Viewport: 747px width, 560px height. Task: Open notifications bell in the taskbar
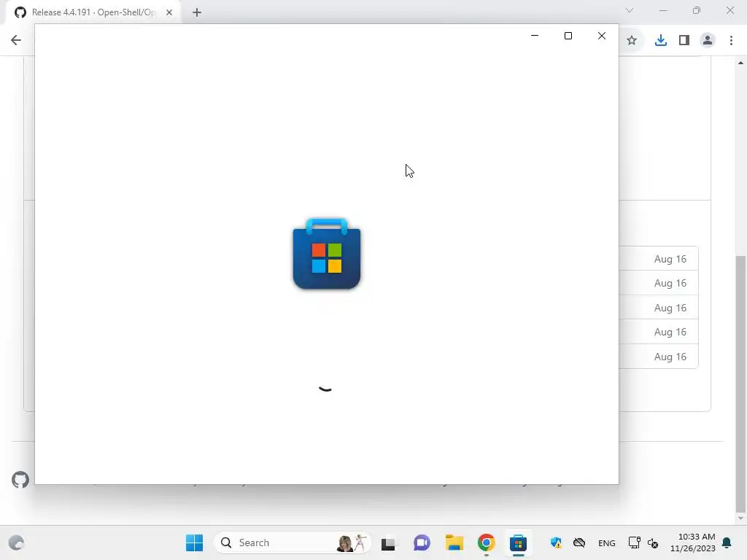(x=727, y=542)
